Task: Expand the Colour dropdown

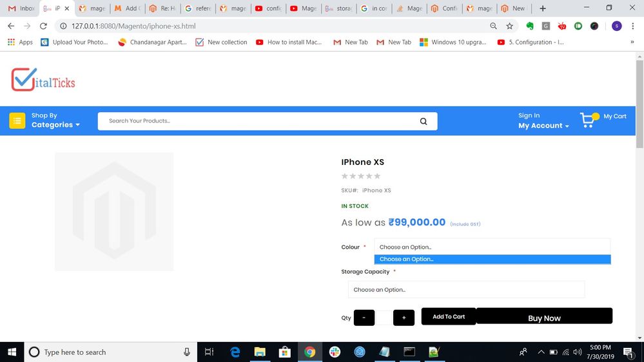Action: pyautogui.click(x=492, y=247)
